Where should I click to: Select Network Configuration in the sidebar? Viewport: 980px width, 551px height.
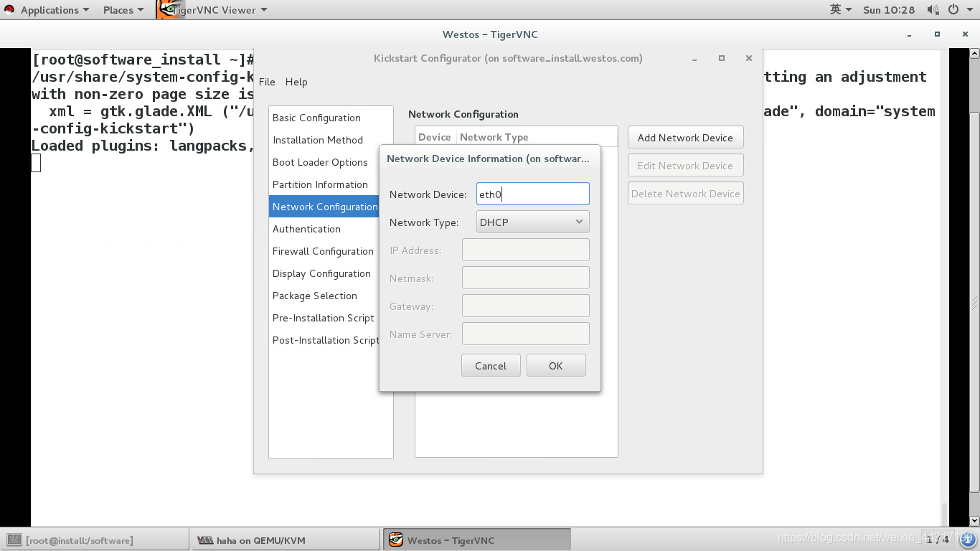point(324,207)
